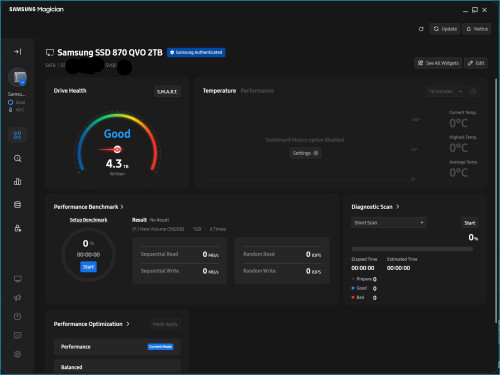Select the Performance optimization mode
Screen dimensions: 500x375
pos(117,347)
